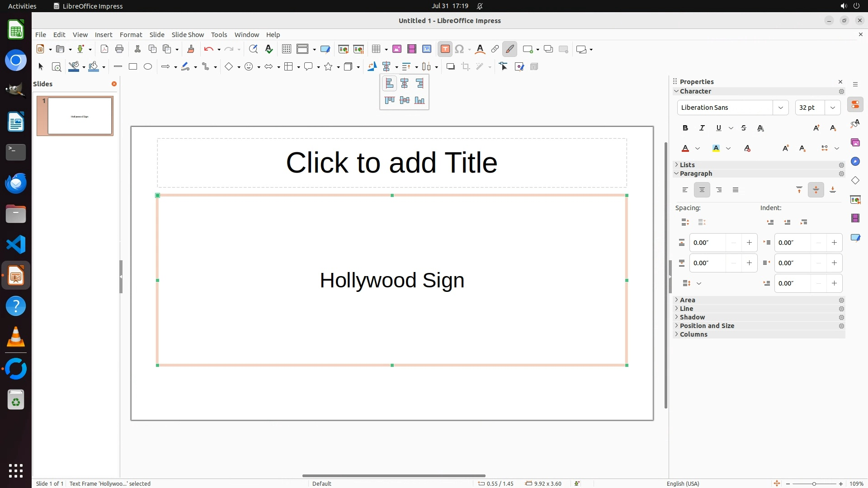Screen dimensions: 868x488
Task: Click the align left icon in popup
Action: coord(389,84)
